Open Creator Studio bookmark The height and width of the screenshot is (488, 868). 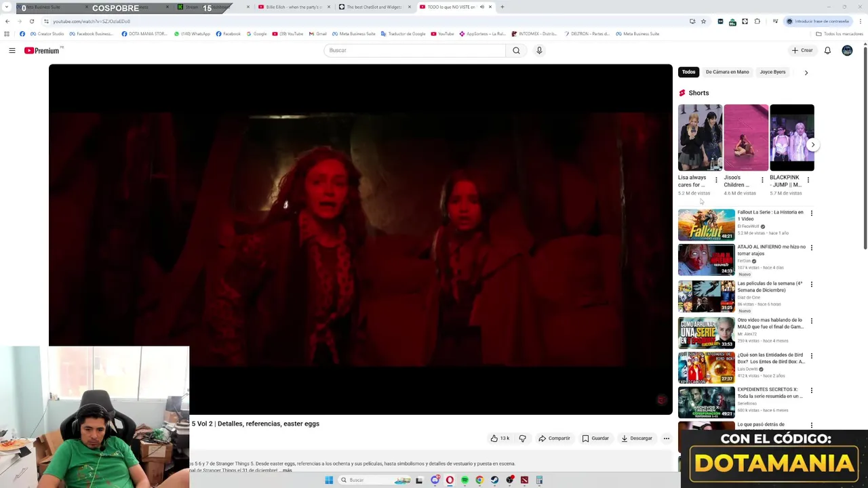pos(47,34)
